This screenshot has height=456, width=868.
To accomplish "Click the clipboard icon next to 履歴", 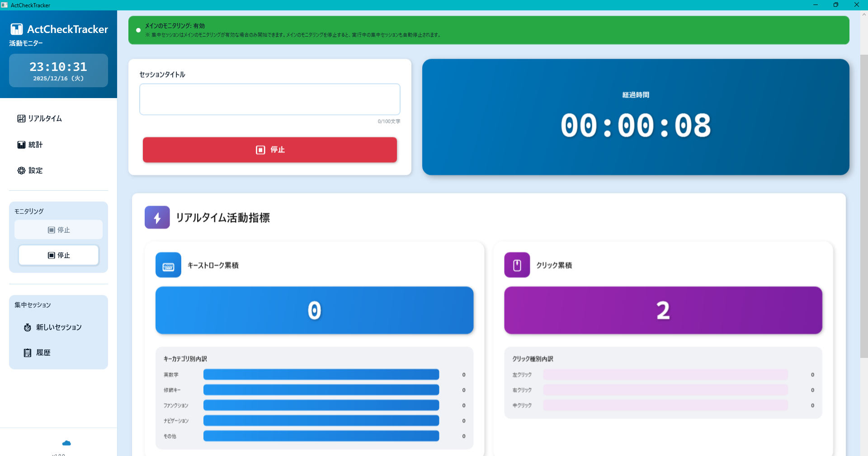I will pyautogui.click(x=28, y=353).
